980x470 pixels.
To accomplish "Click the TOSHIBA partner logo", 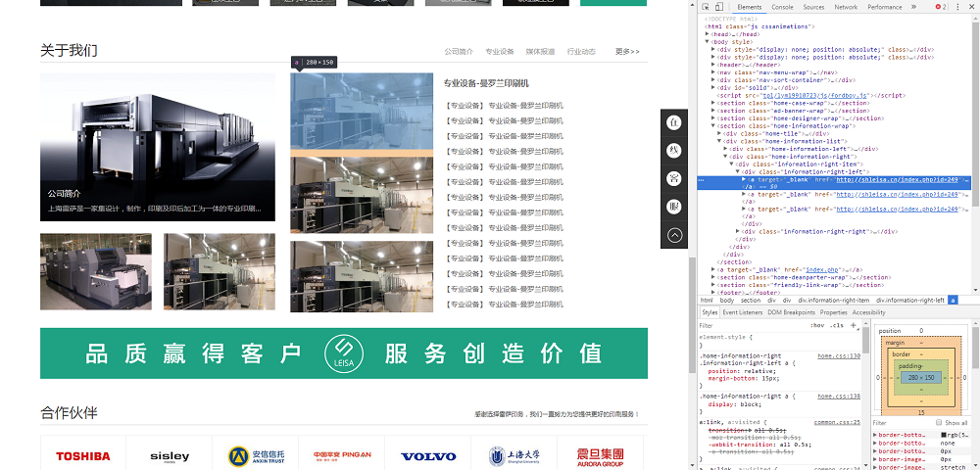I will tap(83, 456).
